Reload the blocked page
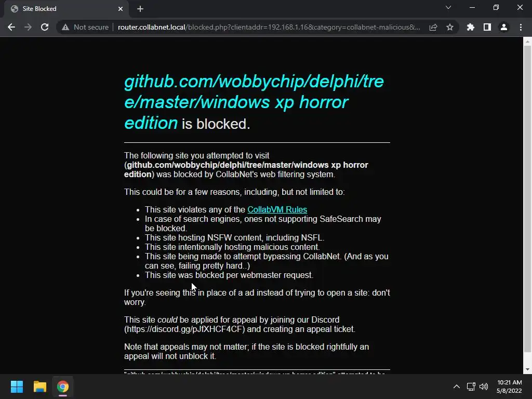Viewport: 532px width, 399px height. point(45,27)
